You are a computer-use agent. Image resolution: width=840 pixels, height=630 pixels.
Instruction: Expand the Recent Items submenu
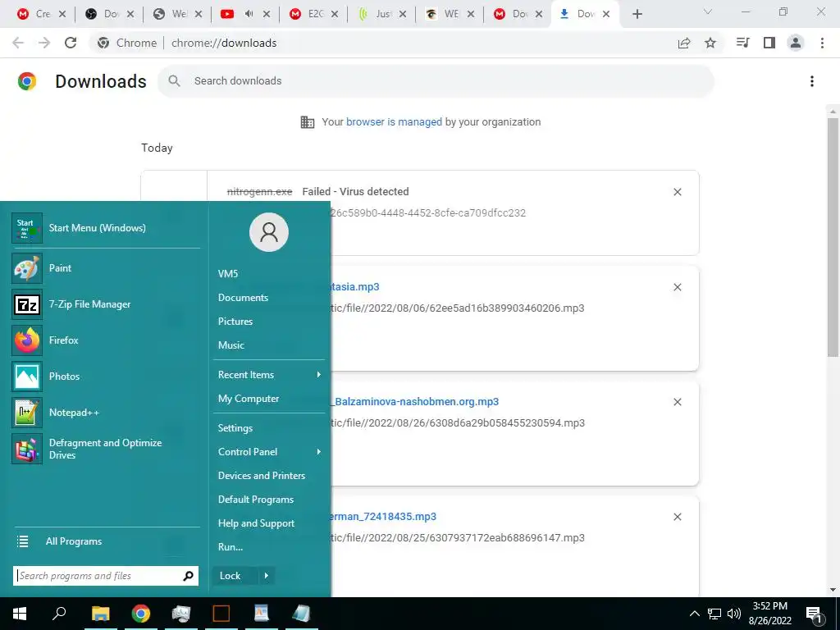[x=269, y=375]
